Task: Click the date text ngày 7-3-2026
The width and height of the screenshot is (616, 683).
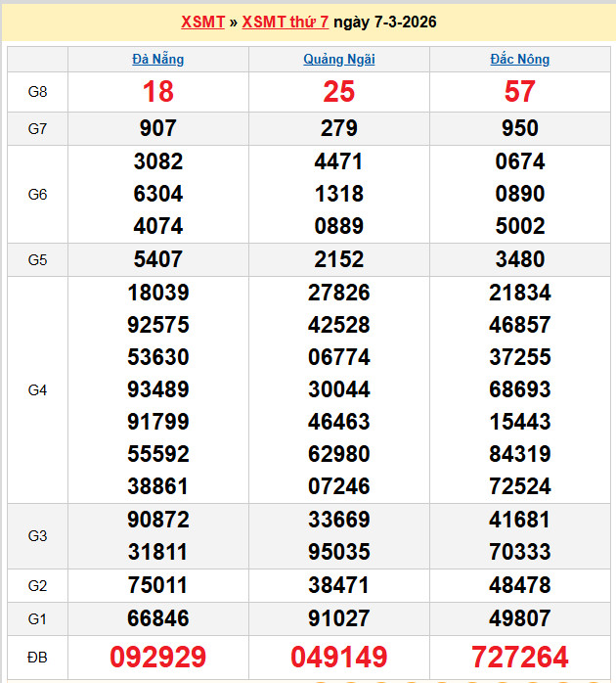Action: point(385,22)
